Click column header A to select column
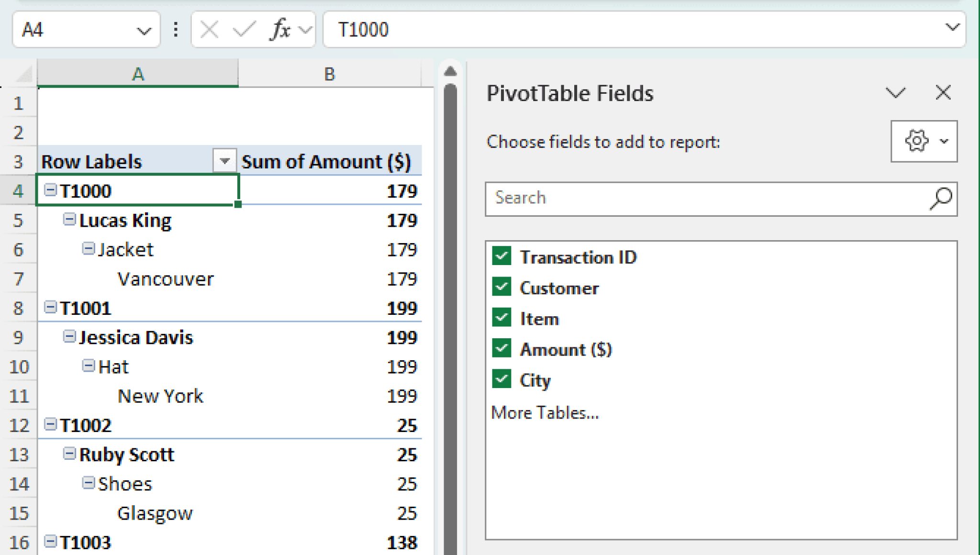The height and width of the screenshot is (555, 980). 138,74
